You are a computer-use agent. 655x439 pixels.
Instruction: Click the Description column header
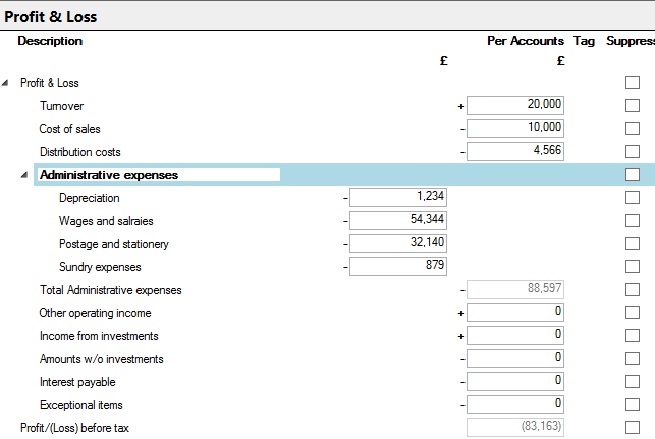point(50,41)
